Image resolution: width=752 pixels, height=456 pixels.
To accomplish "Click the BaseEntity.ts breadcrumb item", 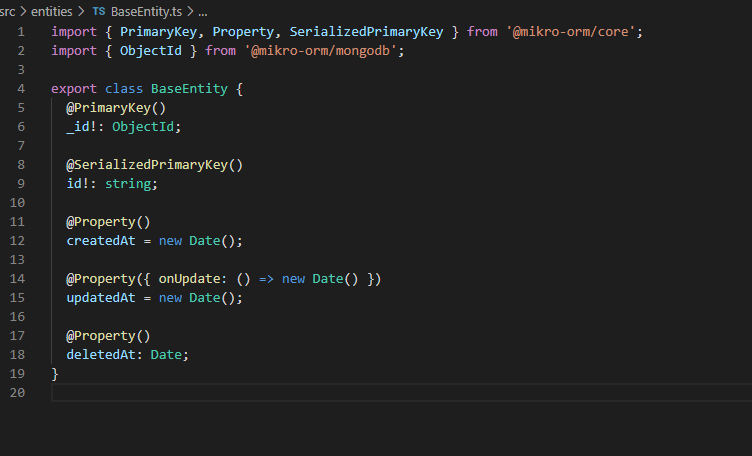I will (146, 12).
